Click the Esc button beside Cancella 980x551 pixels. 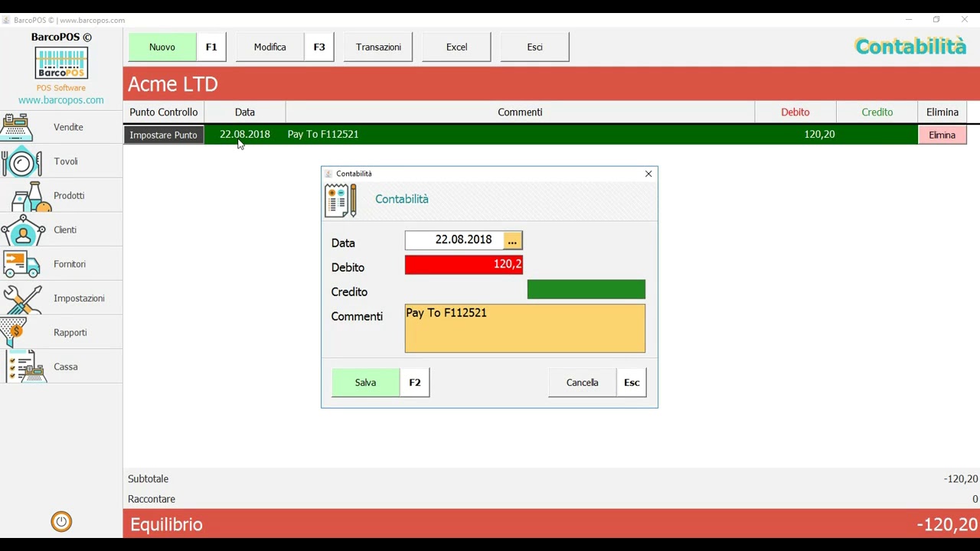coord(632,383)
